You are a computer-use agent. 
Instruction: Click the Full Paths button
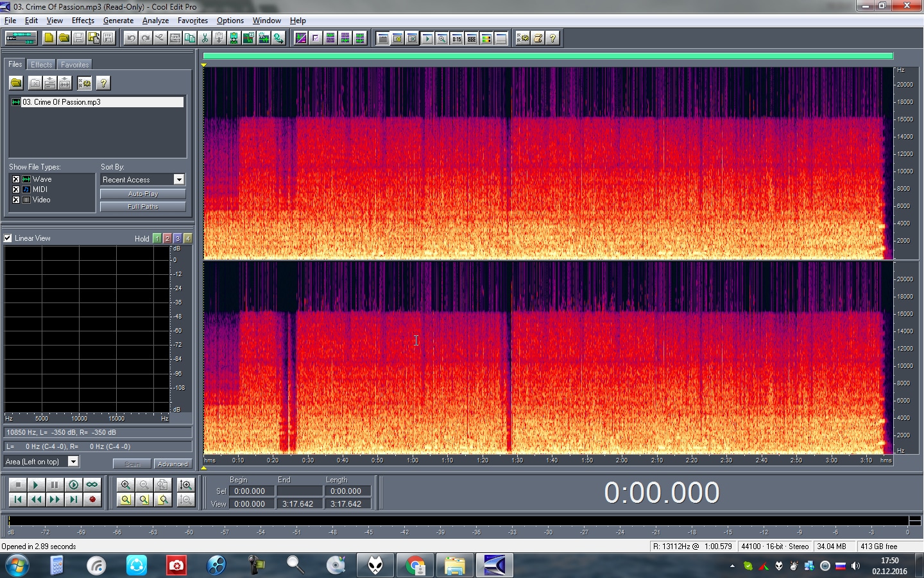point(143,207)
